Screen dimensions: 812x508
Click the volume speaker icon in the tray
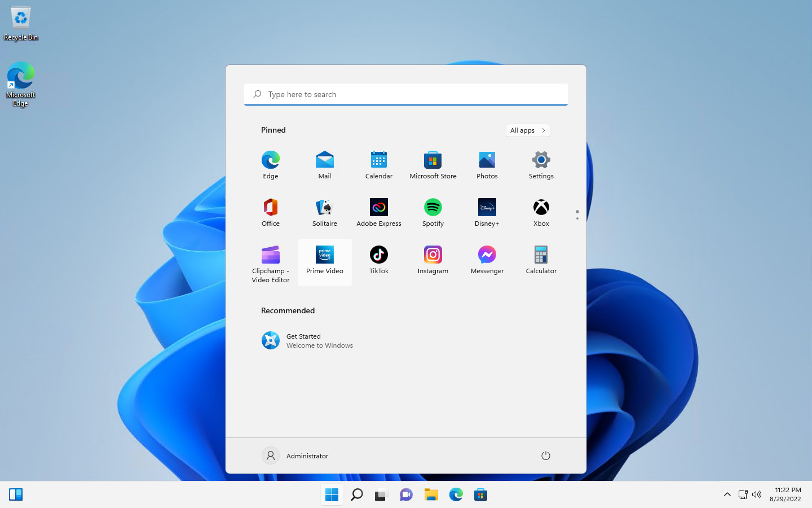point(757,495)
